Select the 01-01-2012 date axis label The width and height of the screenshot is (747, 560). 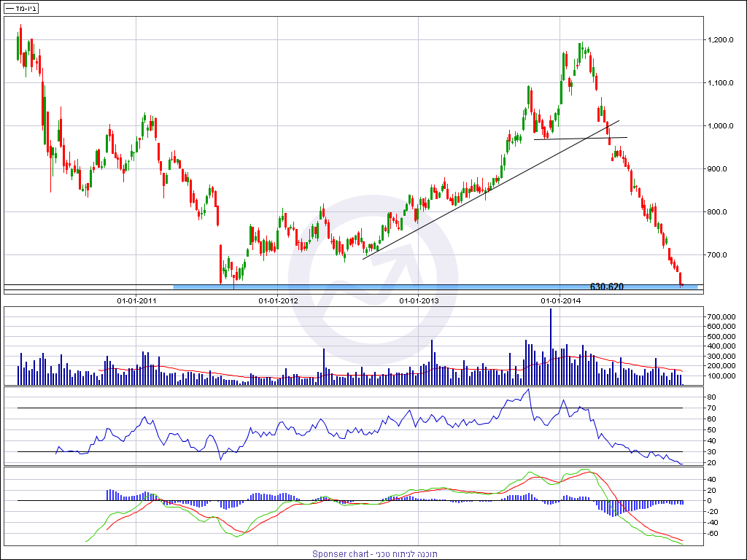pos(278,300)
